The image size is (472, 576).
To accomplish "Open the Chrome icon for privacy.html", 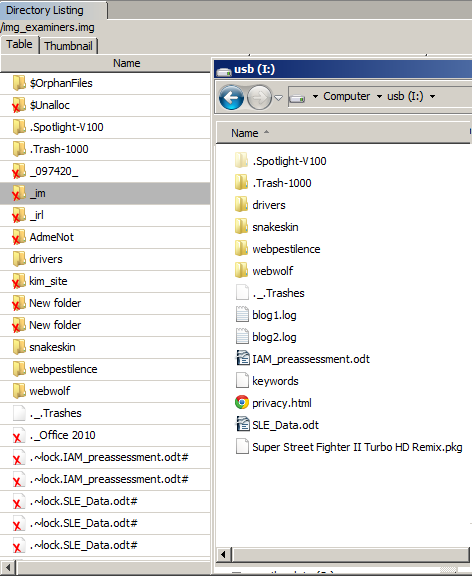I will (242, 403).
